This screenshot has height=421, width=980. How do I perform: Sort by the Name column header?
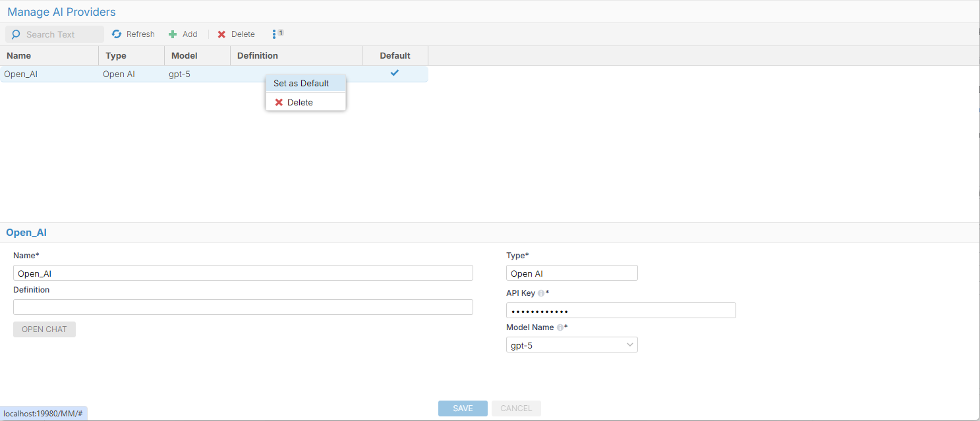(x=19, y=56)
